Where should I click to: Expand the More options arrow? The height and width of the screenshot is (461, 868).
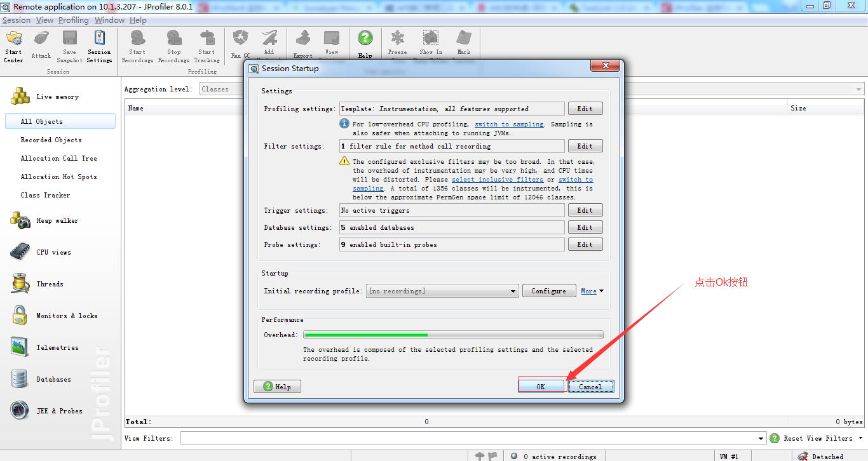601,291
